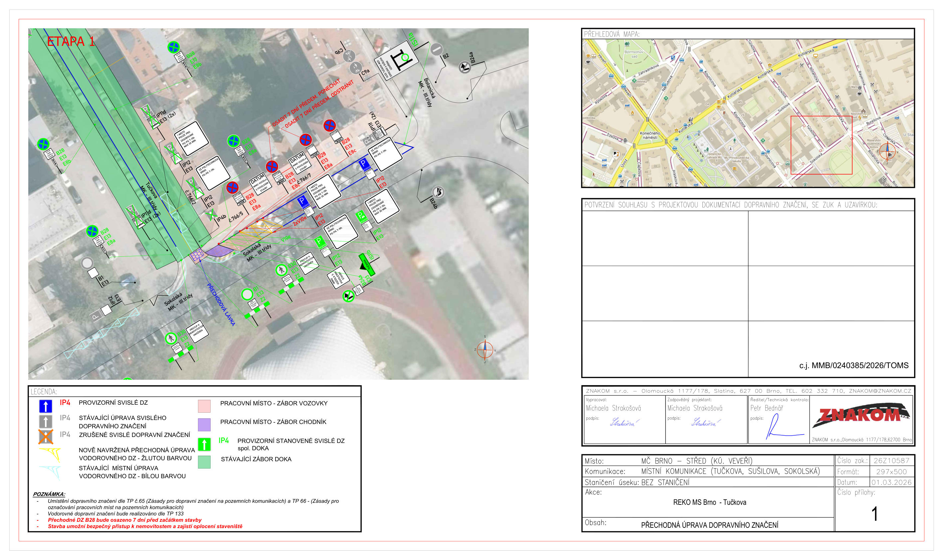Viewport: 943px width, 560px height.
Task: Click the format value 297x500
Action: 891,472
